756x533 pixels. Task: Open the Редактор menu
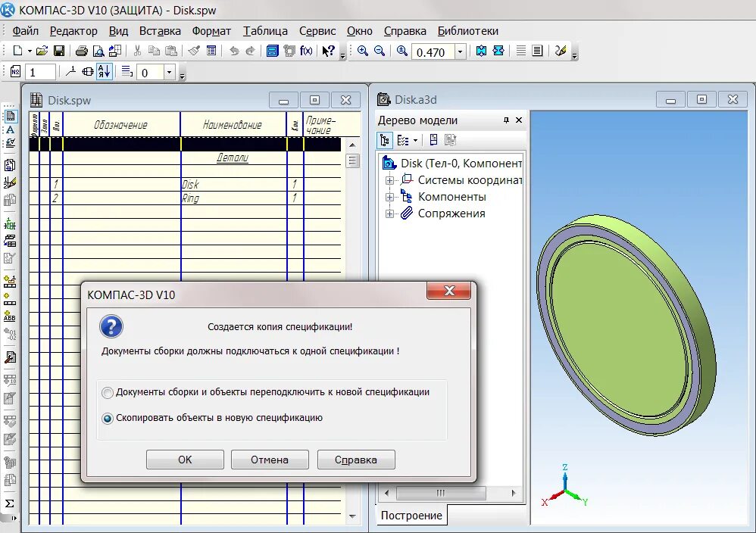pyautogui.click(x=73, y=31)
